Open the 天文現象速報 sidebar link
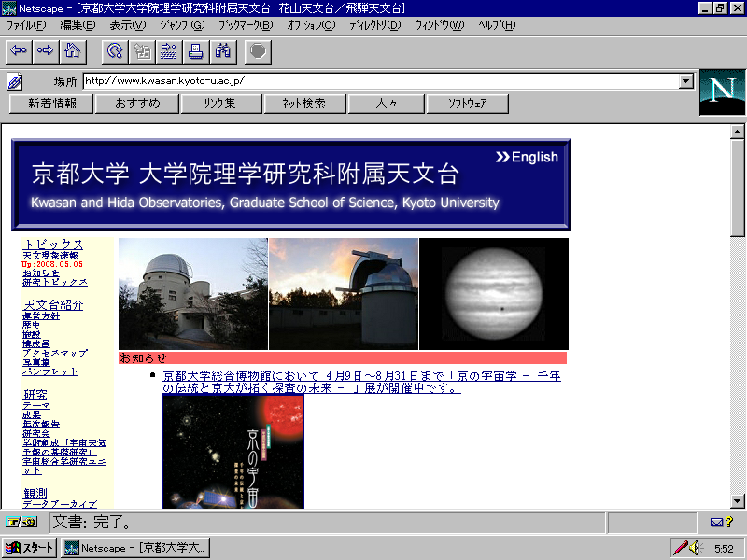The height and width of the screenshot is (560, 747). pyautogui.click(x=50, y=255)
